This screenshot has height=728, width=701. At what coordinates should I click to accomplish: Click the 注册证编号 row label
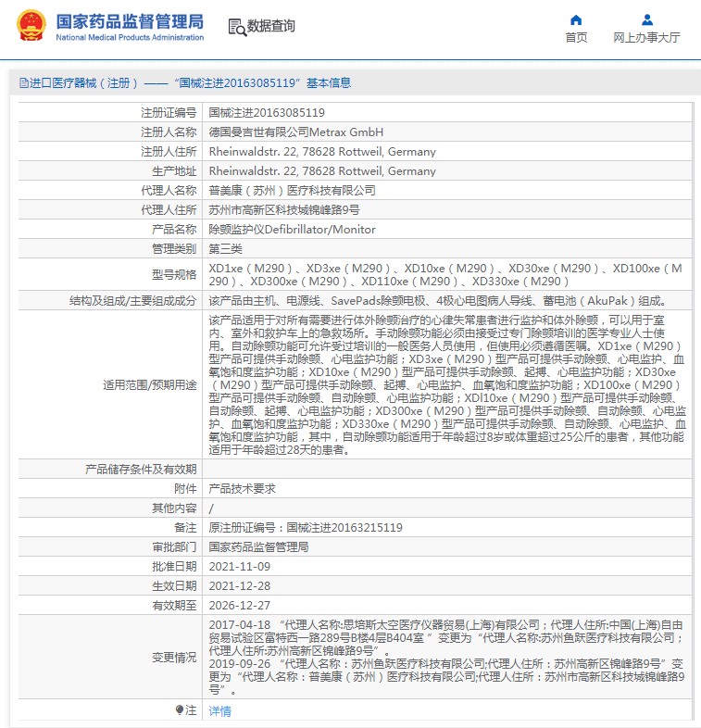click(x=169, y=113)
